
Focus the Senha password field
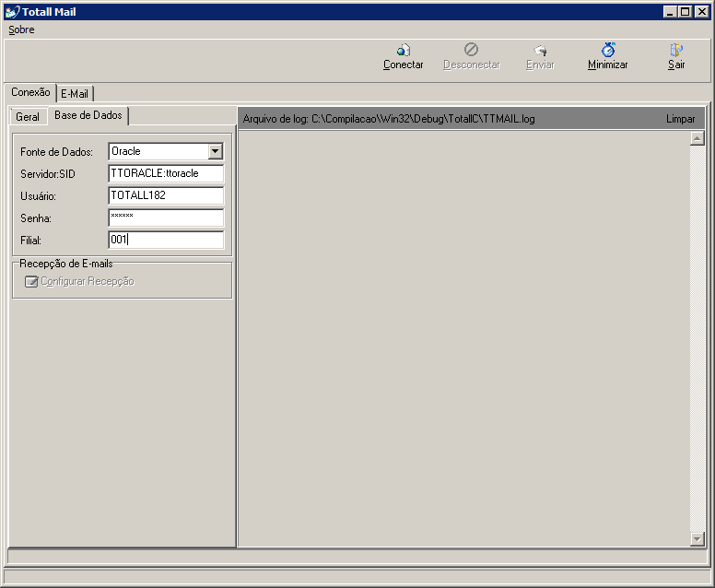166,218
